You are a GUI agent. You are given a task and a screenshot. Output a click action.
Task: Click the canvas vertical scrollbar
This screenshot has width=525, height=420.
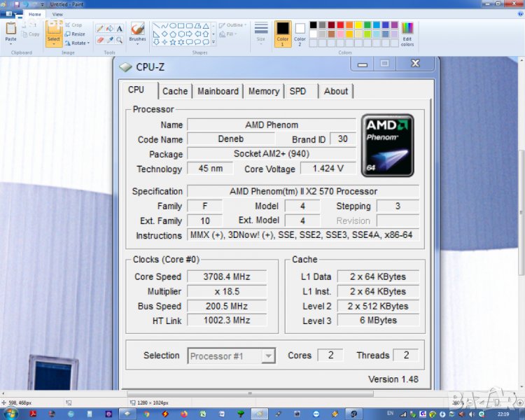[x=520, y=210]
